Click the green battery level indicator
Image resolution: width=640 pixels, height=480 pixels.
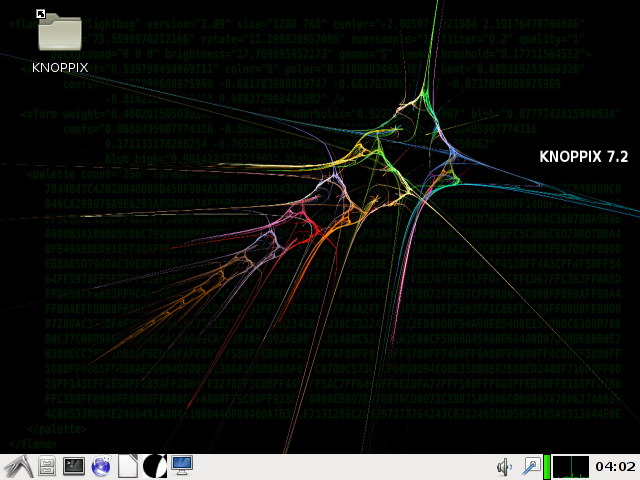547,467
